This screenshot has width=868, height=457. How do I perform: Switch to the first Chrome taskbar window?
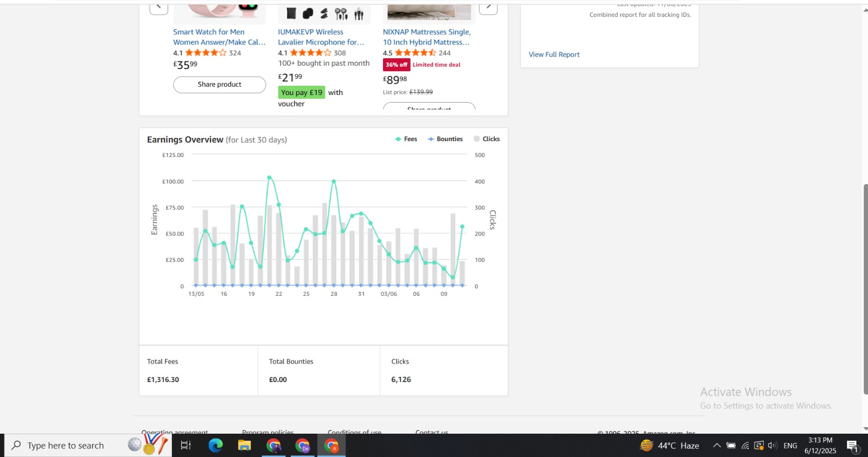tap(273, 446)
